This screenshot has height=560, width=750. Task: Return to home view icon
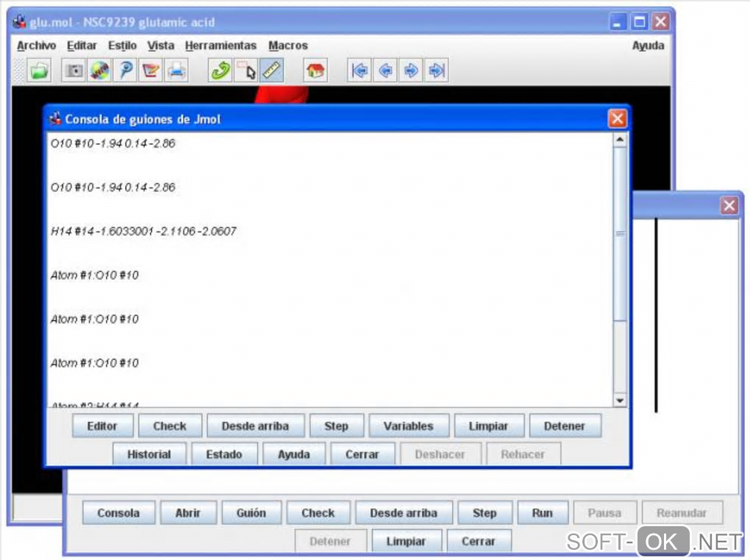pyautogui.click(x=315, y=71)
